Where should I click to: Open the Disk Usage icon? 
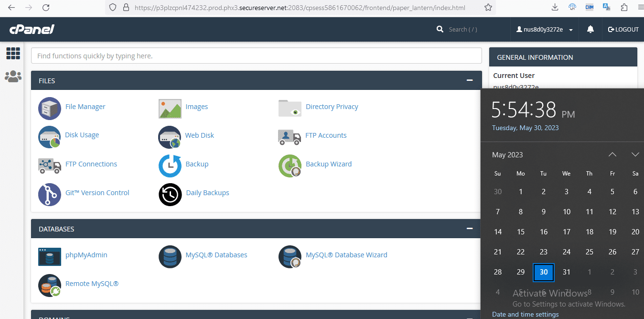[50, 137]
